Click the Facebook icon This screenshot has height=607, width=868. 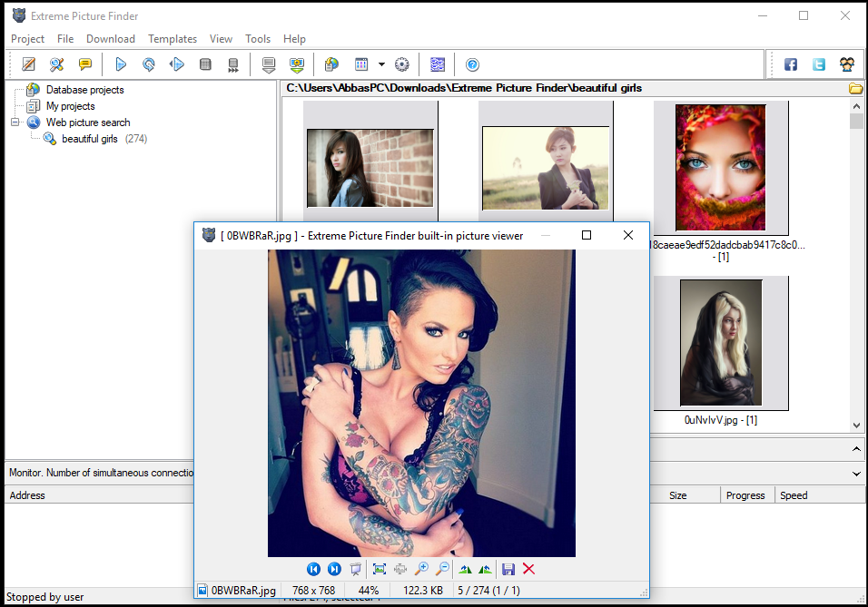[x=791, y=64]
